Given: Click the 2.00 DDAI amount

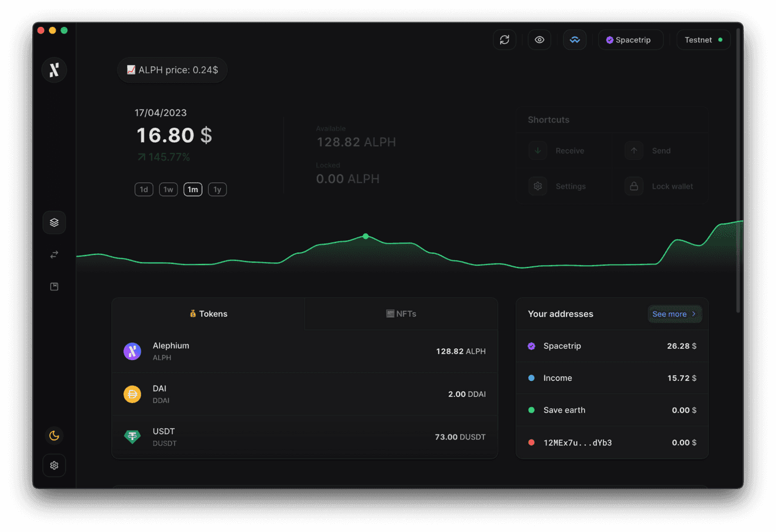Looking at the screenshot, I should click(x=467, y=395).
